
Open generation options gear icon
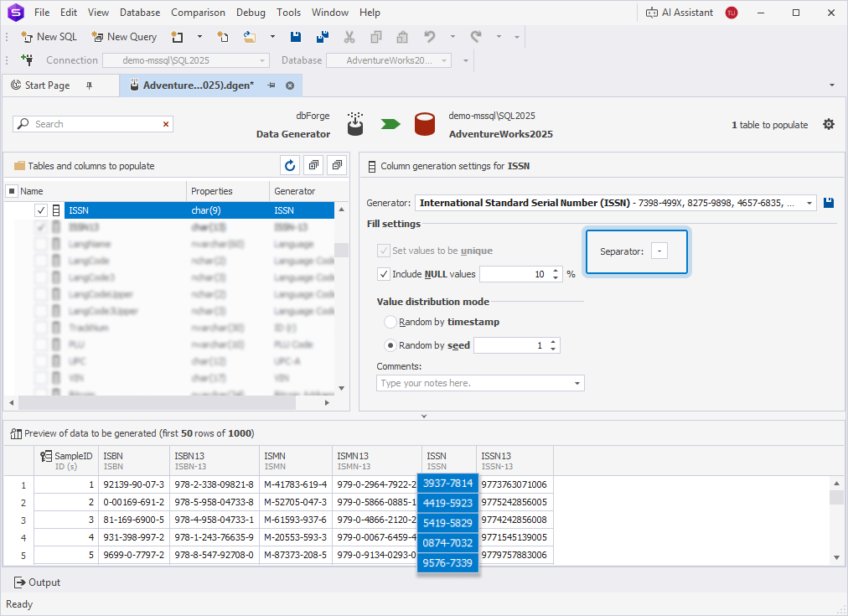tap(829, 124)
